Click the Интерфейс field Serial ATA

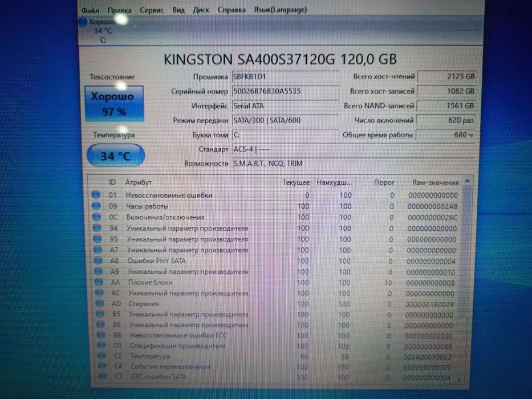285,106
